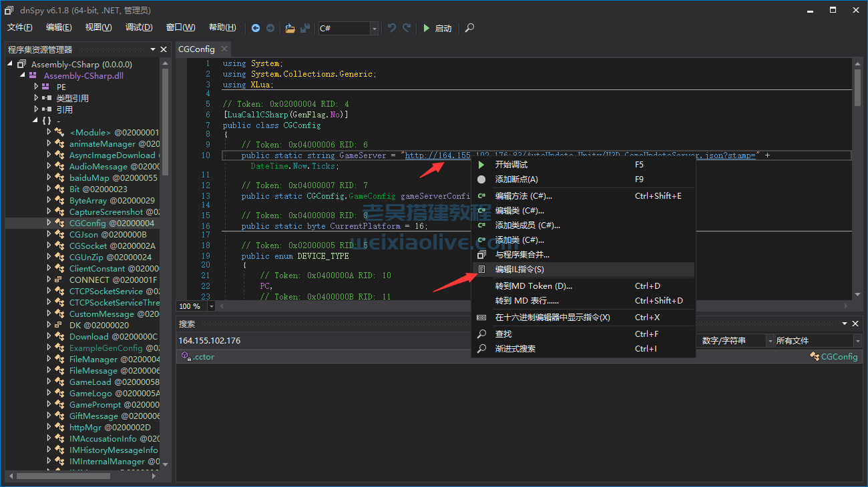The height and width of the screenshot is (487, 868).
Task: Open the 调试(D) menu
Action: pyautogui.click(x=139, y=27)
